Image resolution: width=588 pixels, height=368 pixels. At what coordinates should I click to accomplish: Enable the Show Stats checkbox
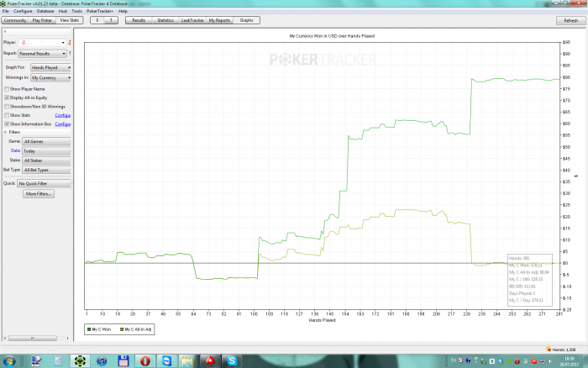[x=7, y=115]
